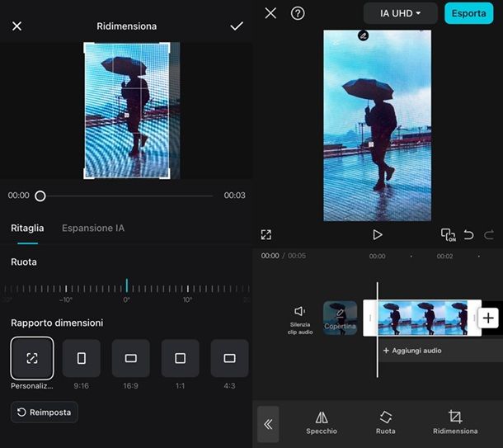503x448 pixels.
Task: Click the crop preview scrubber handle at 00:00
Action: 40,196
